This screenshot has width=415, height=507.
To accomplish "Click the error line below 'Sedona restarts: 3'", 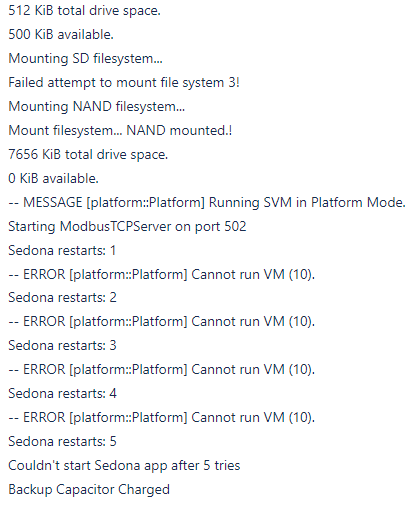I will pyautogui.click(x=162, y=369).
